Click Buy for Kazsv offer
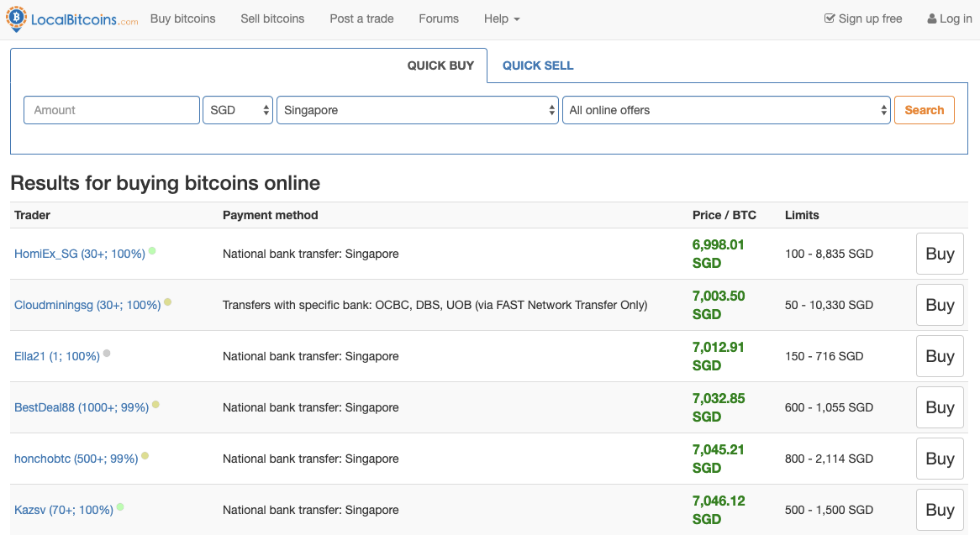The width and height of the screenshot is (980, 535). pyautogui.click(x=940, y=510)
